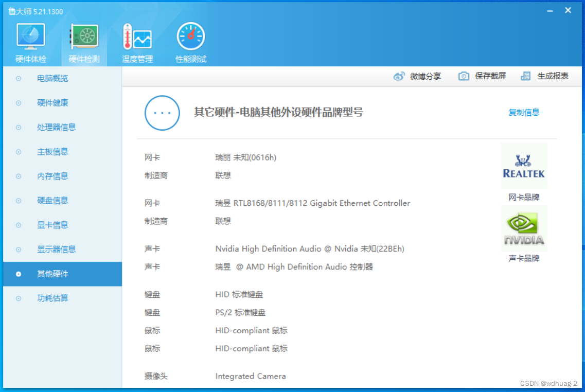Open 功耗估算 in the sidebar

(x=52, y=298)
